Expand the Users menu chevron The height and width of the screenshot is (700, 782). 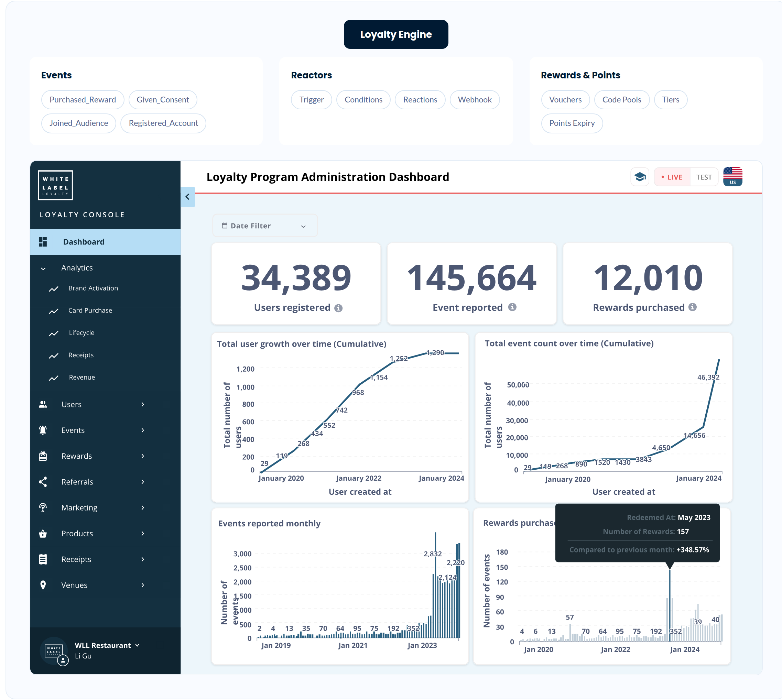point(143,405)
